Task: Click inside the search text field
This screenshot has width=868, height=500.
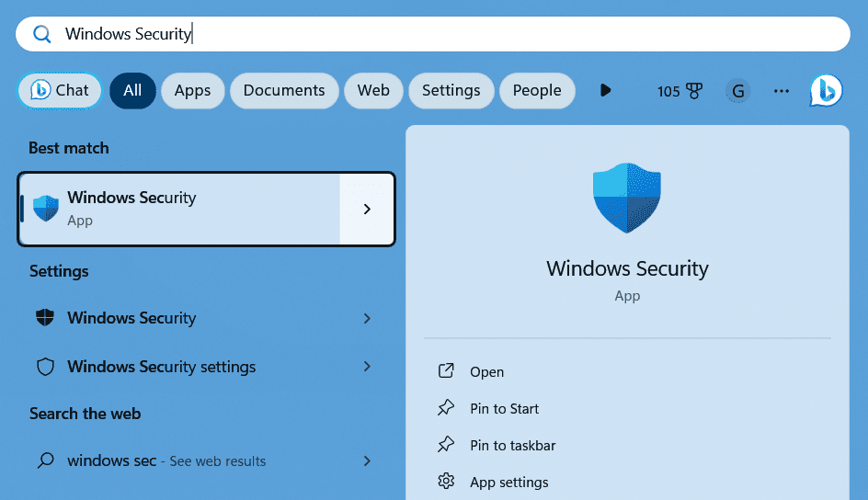Action: click(x=460, y=35)
